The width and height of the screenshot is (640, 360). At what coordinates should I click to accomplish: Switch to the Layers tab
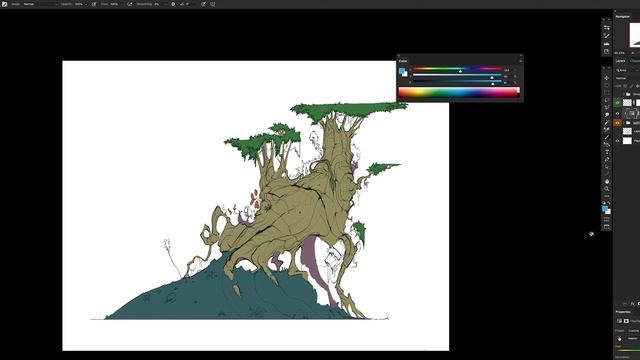(x=620, y=61)
